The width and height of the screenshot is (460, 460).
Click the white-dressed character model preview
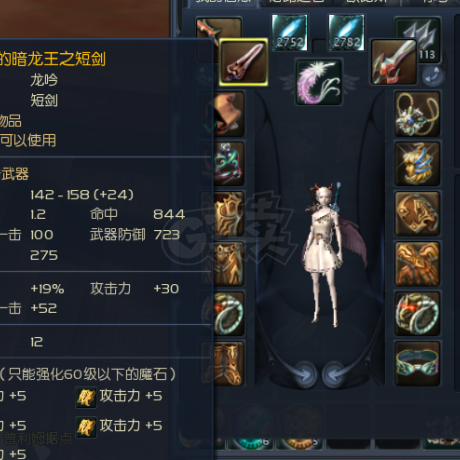coord(325,253)
